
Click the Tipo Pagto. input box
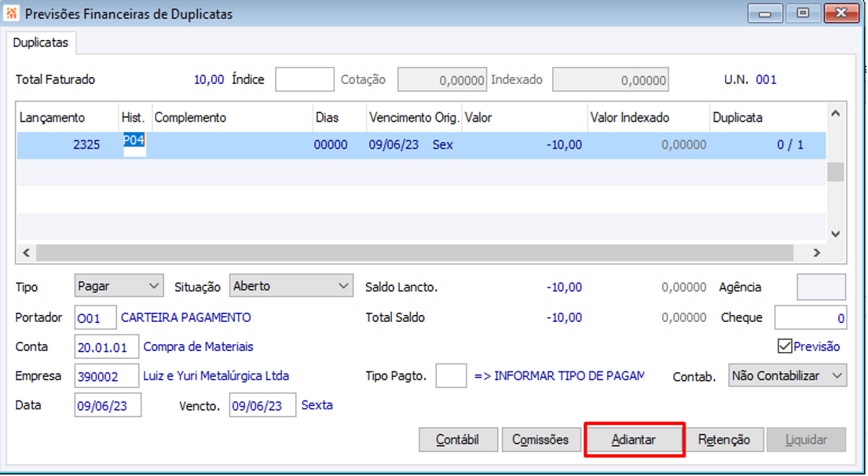[x=451, y=375]
